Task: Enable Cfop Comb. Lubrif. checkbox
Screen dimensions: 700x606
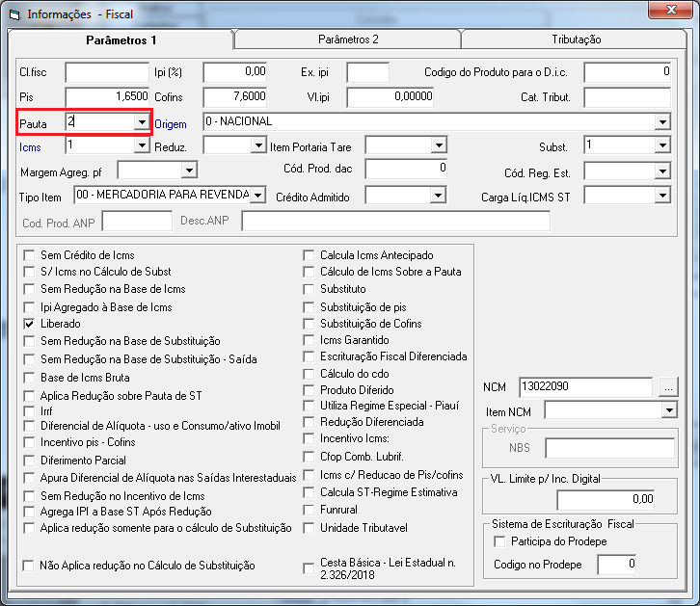Action: pyautogui.click(x=309, y=457)
